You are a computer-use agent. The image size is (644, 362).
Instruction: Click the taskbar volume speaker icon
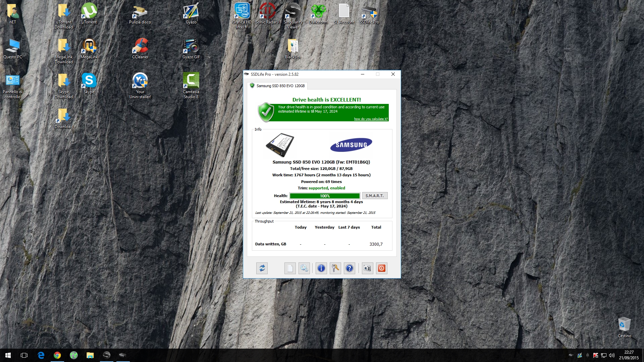pos(611,355)
